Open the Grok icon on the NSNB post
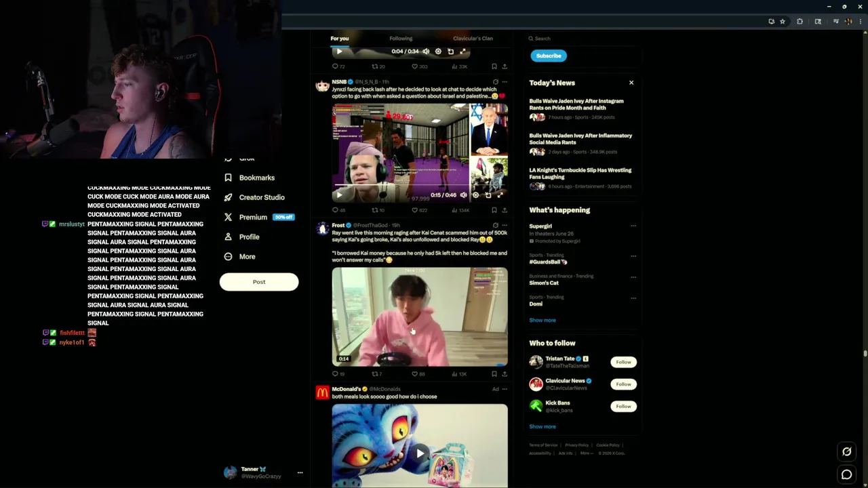Image resolution: width=868 pixels, height=488 pixels. 495,82
